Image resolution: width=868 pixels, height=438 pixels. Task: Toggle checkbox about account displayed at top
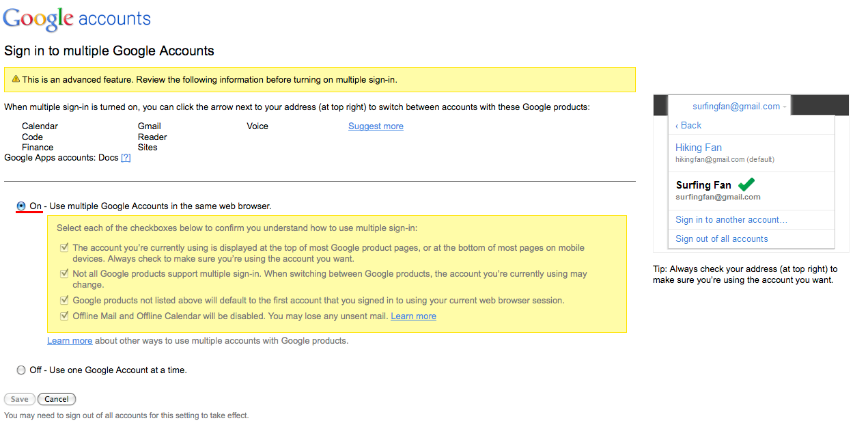pos(64,247)
